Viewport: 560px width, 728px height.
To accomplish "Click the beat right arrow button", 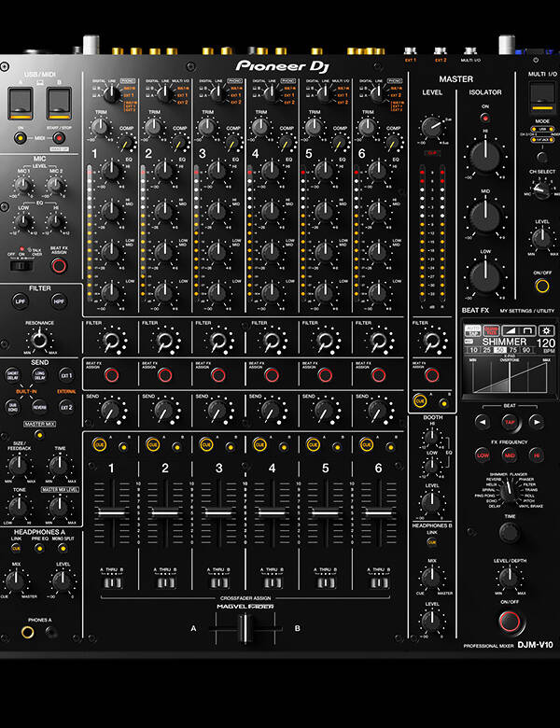I will tap(537, 422).
